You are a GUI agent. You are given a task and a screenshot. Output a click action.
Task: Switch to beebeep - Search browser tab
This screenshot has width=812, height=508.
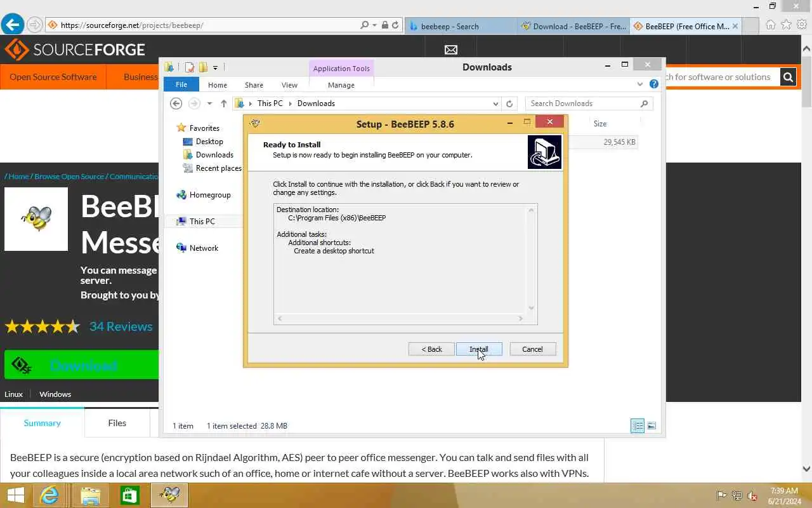pos(461,26)
